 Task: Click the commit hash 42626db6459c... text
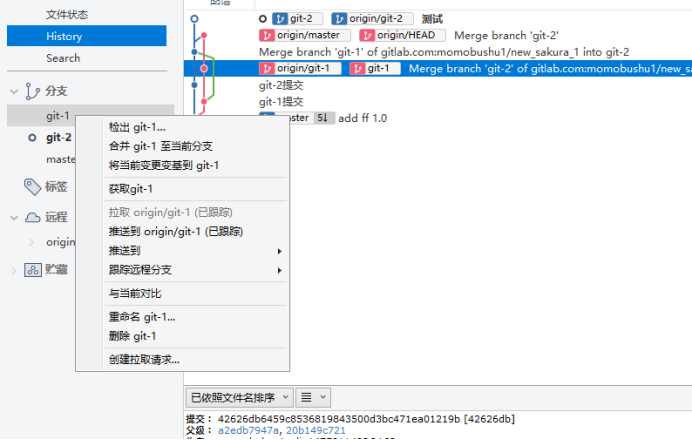click(339, 419)
